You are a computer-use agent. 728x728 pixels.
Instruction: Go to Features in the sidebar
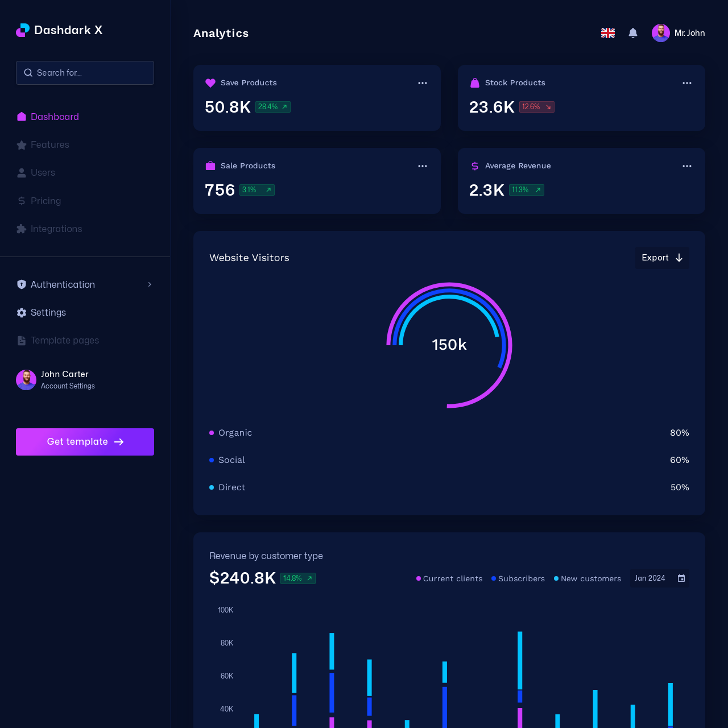pos(49,145)
